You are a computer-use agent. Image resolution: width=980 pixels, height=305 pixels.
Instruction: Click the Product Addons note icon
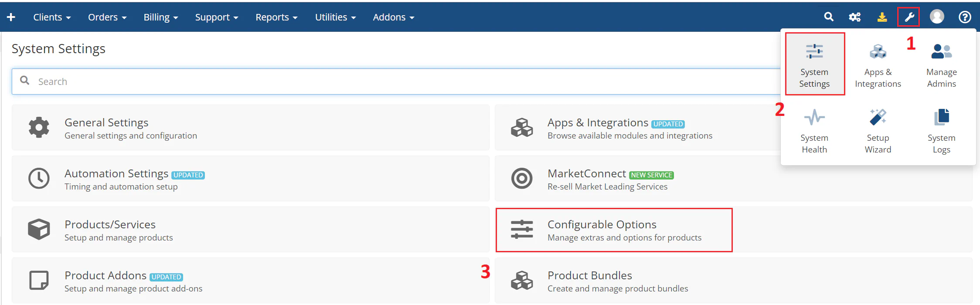[x=39, y=280]
